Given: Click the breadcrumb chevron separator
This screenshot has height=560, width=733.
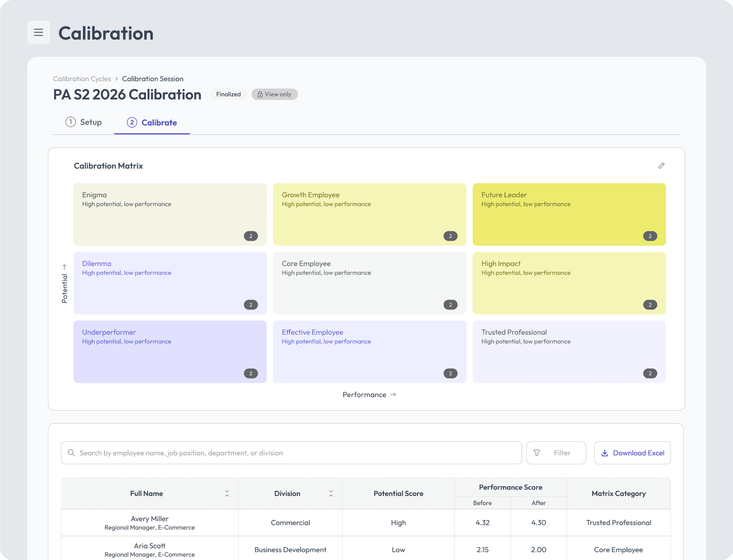Looking at the screenshot, I should (x=117, y=79).
